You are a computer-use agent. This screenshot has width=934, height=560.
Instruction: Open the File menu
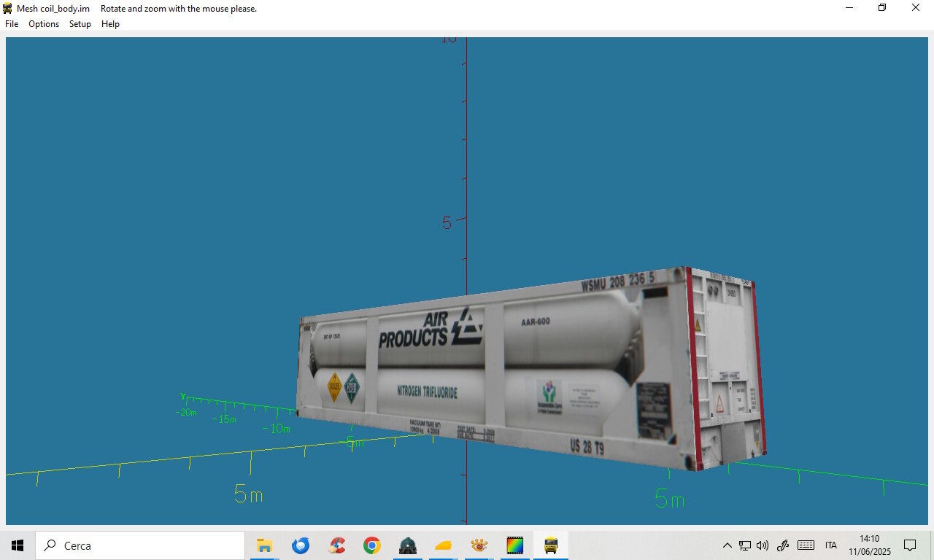tap(12, 24)
